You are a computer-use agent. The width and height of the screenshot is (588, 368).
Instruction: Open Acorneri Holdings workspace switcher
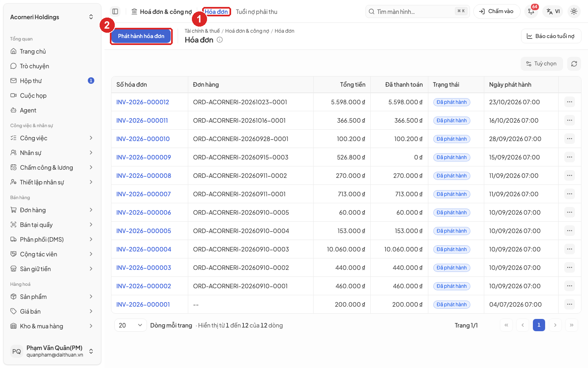pyautogui.click(x=52, y=17)
